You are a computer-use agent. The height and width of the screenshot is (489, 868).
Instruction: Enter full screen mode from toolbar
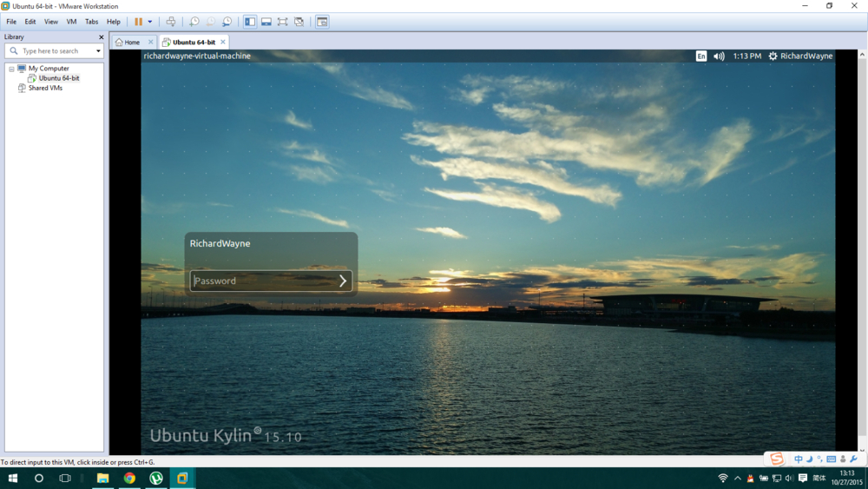(x=282, y=22)
